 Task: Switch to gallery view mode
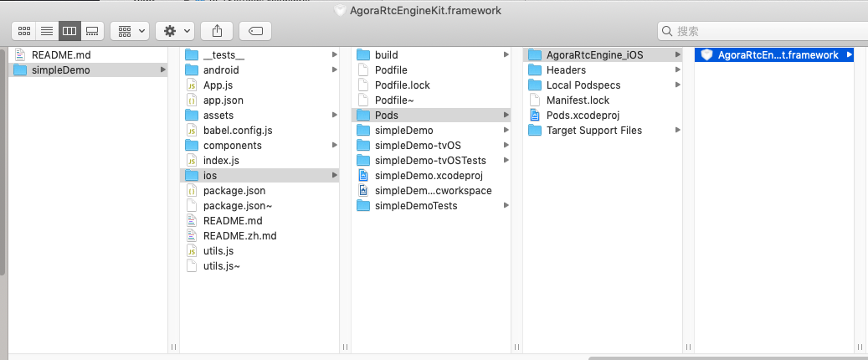[x=92, y=31]
